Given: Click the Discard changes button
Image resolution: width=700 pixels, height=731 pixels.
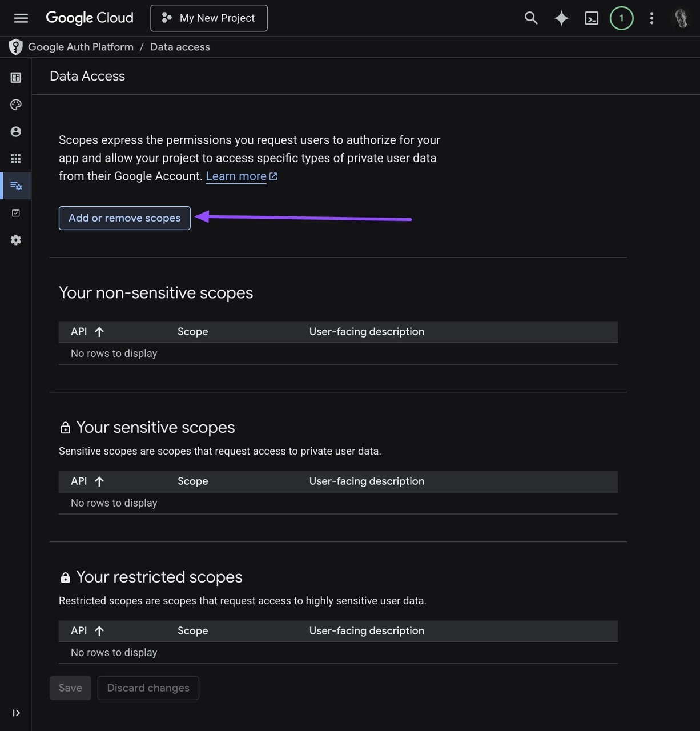Looking at the screenshot, I should point(148,688).
